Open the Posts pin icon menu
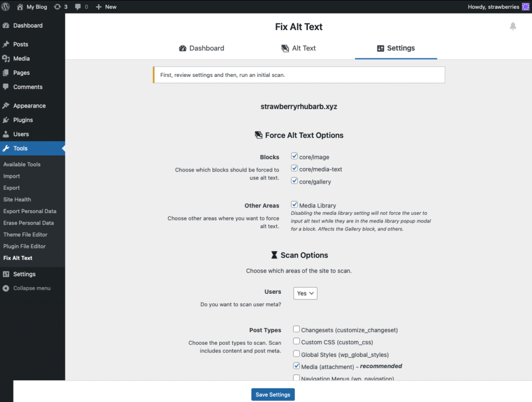Image resolution: width=532 pixels, height=402 pixels. click(6, 44)
